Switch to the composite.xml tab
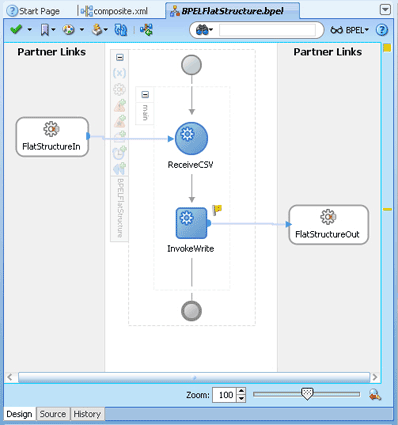Viewport: 398px width, 425px height. coord(114,11)
